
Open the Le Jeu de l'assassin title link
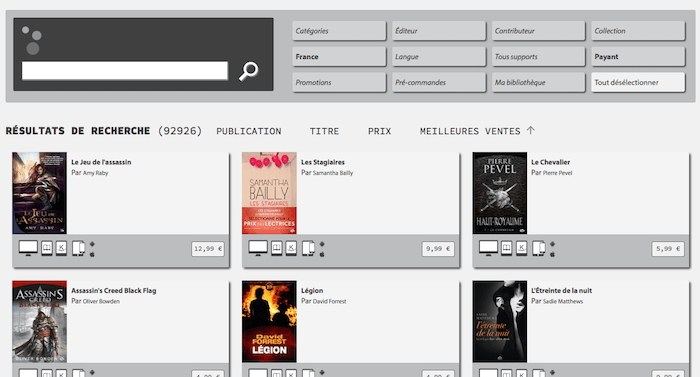[101, 162]
